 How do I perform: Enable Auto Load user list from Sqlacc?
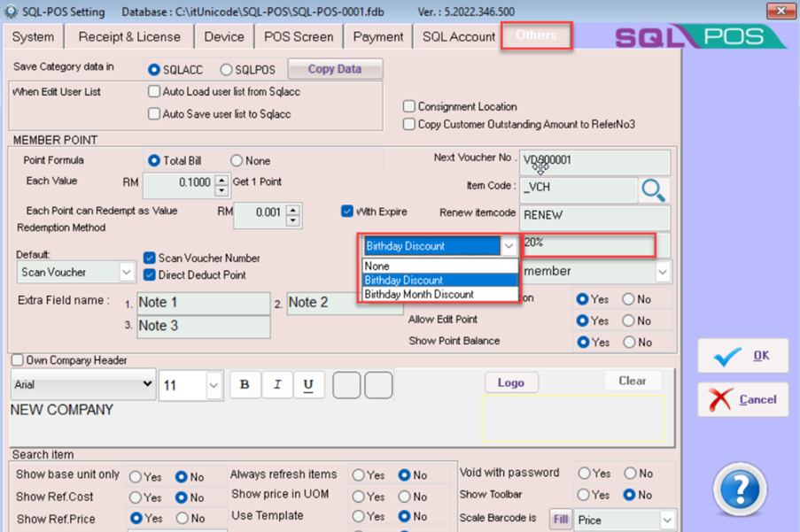[x=154, y=92]
